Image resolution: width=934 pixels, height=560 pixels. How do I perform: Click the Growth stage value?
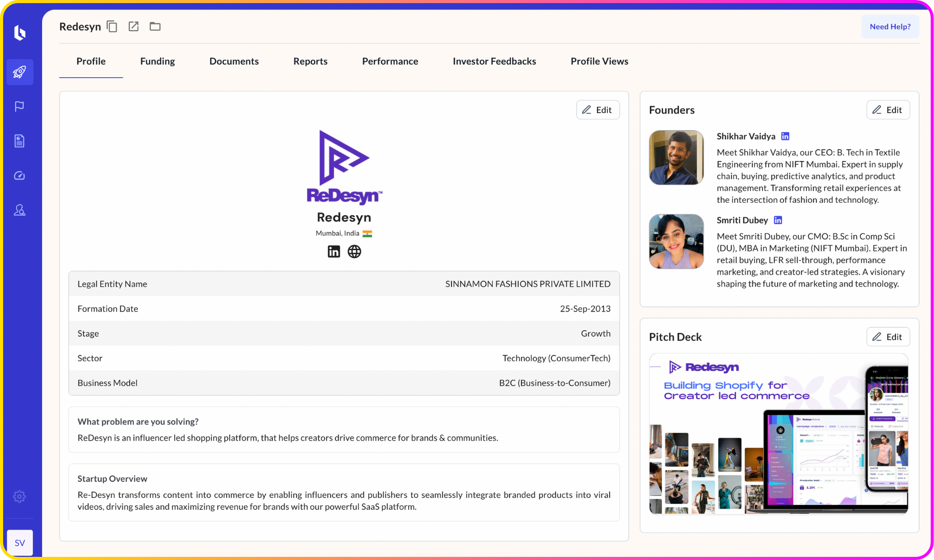595,333
